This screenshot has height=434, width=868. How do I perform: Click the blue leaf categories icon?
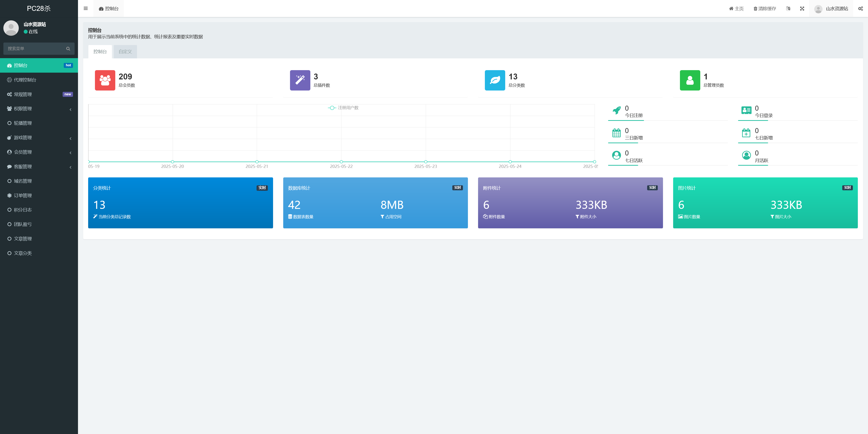point(495,80)
